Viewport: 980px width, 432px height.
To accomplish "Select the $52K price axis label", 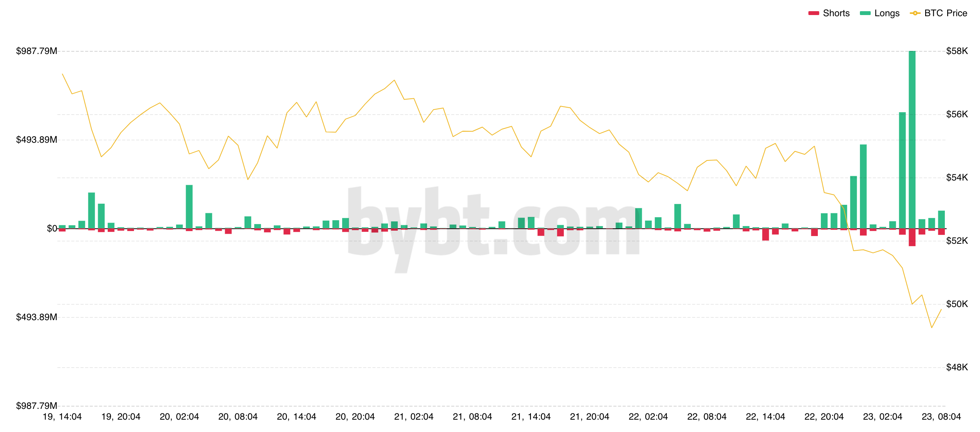I will tap(957, 241).
